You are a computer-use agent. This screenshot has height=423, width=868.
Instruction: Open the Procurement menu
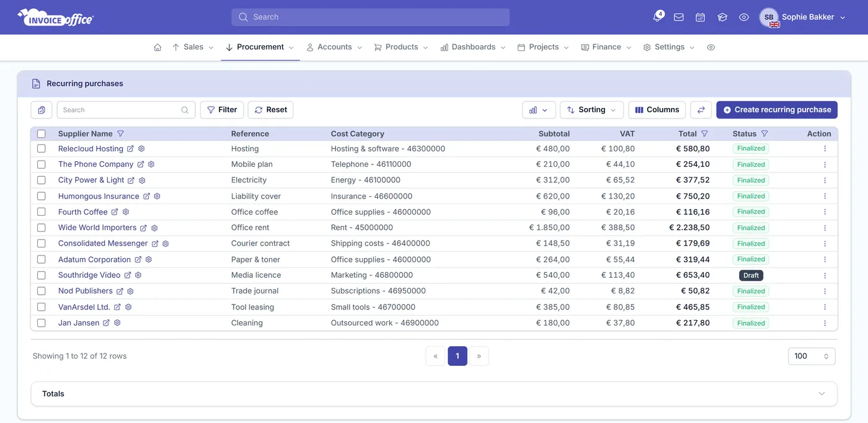(260, 47)
